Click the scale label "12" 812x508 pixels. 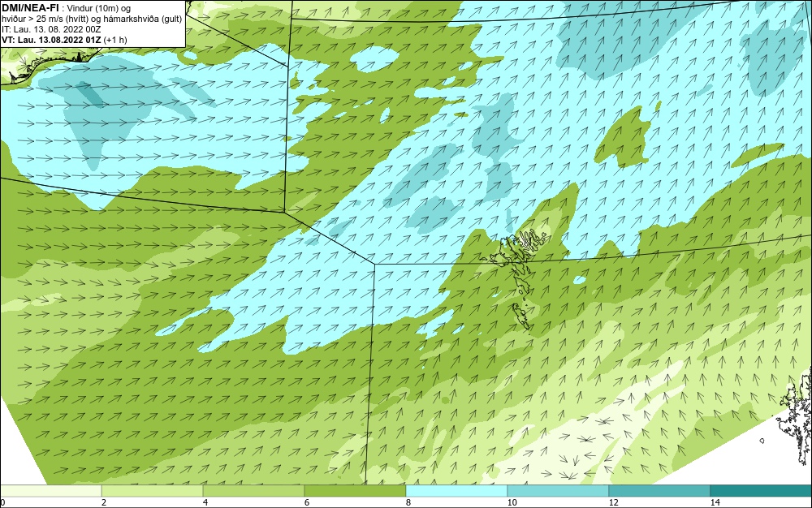(613, 502)
